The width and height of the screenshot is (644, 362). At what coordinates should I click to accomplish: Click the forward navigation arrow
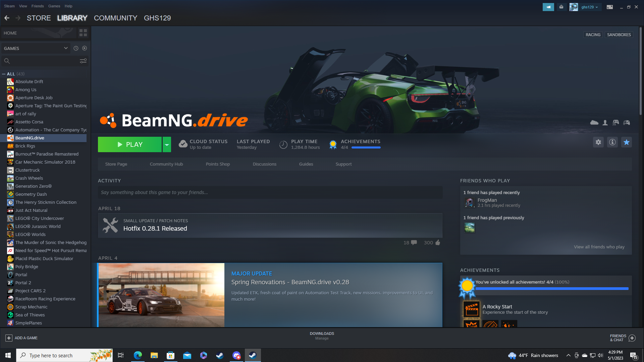(x=18, y=18)
